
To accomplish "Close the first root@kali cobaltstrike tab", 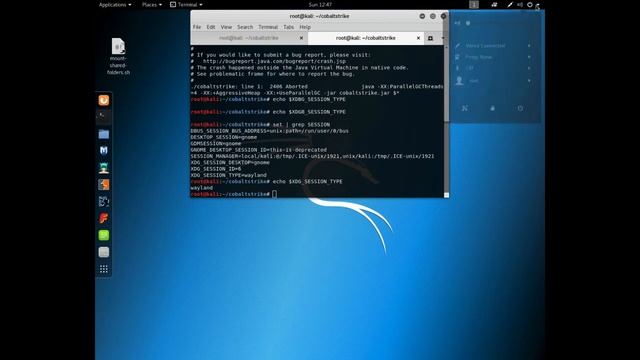I will point(301,38).
